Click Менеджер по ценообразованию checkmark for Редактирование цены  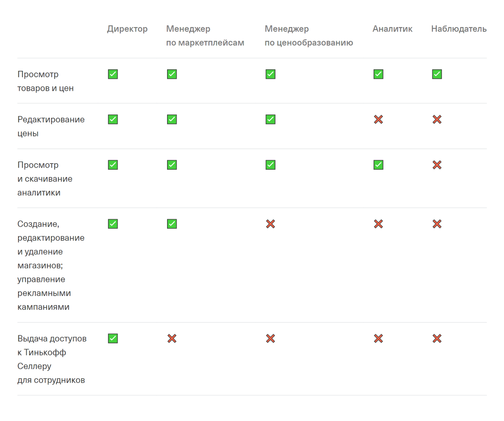(x=271, y=119)
